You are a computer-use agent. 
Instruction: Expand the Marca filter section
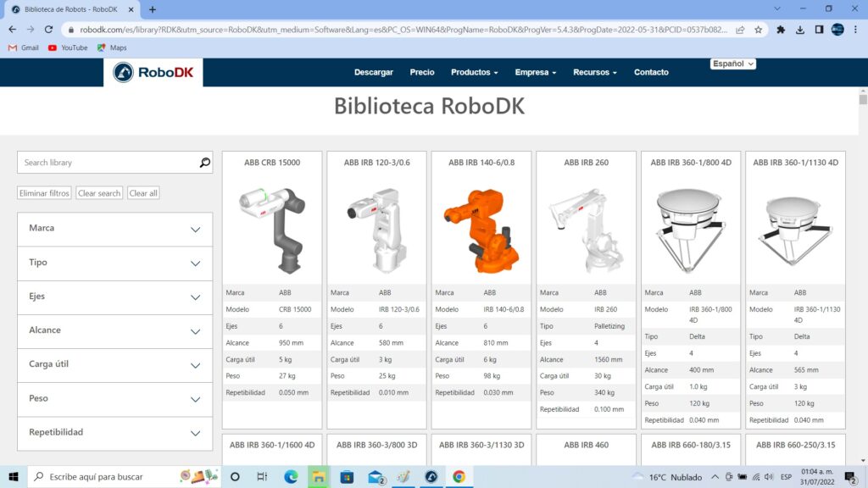114,229
